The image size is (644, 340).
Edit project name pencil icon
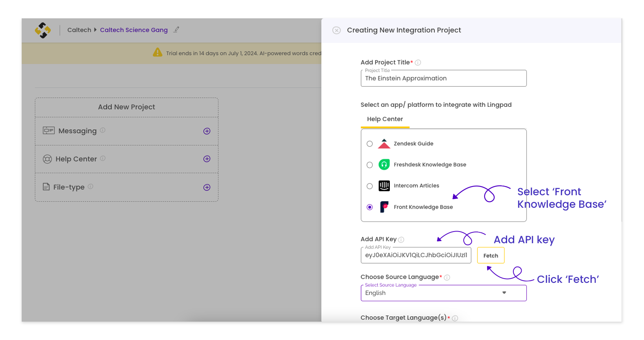[176, 30]
